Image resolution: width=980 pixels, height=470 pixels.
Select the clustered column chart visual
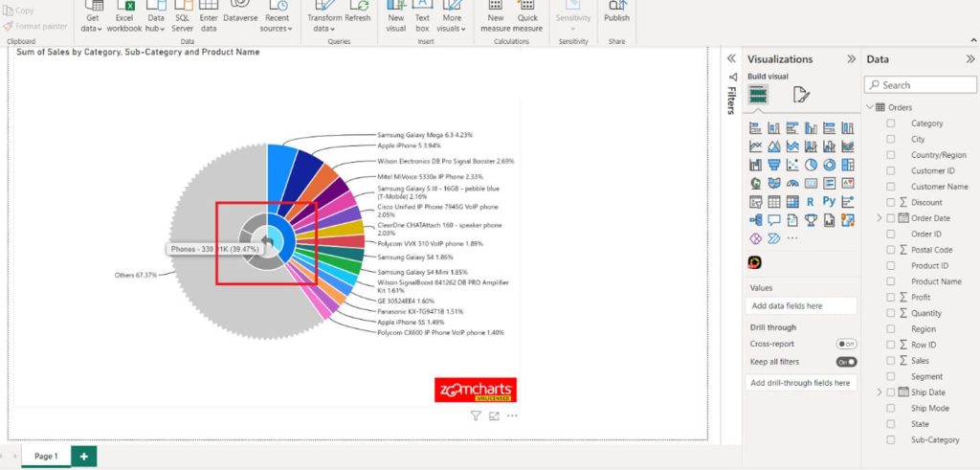(x=811, y=128)
